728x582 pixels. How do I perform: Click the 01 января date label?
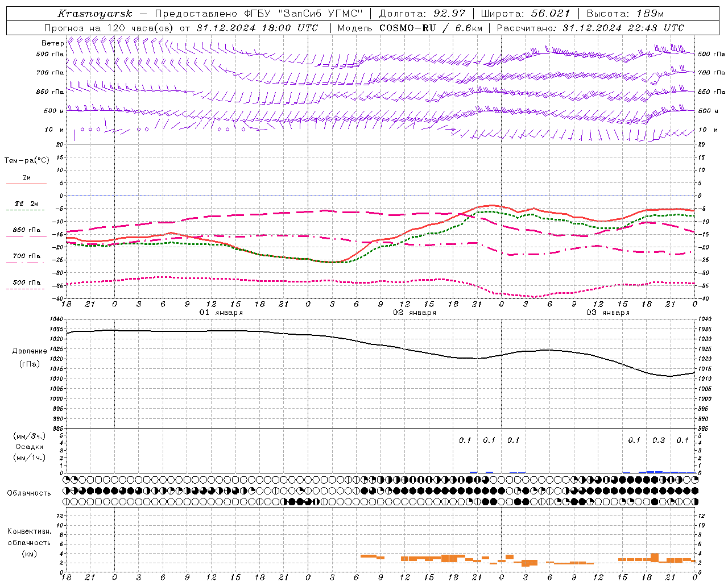click(x=221, y=313)
